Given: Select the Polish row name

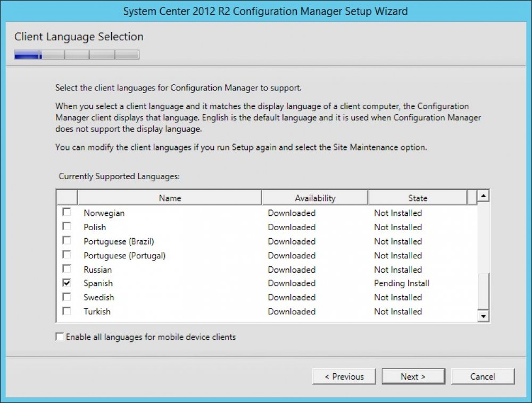Looking at the screenshot, I should tap(95, 227).
